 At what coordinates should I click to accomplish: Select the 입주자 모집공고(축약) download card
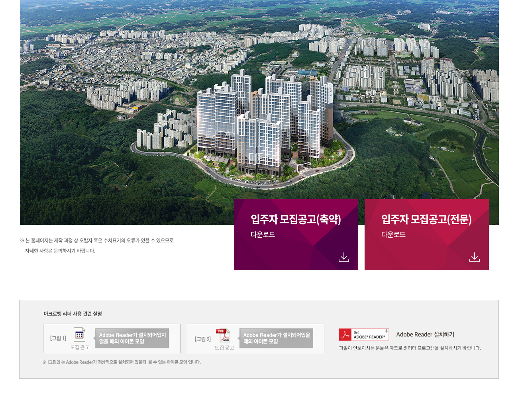(x=296, y=235)
